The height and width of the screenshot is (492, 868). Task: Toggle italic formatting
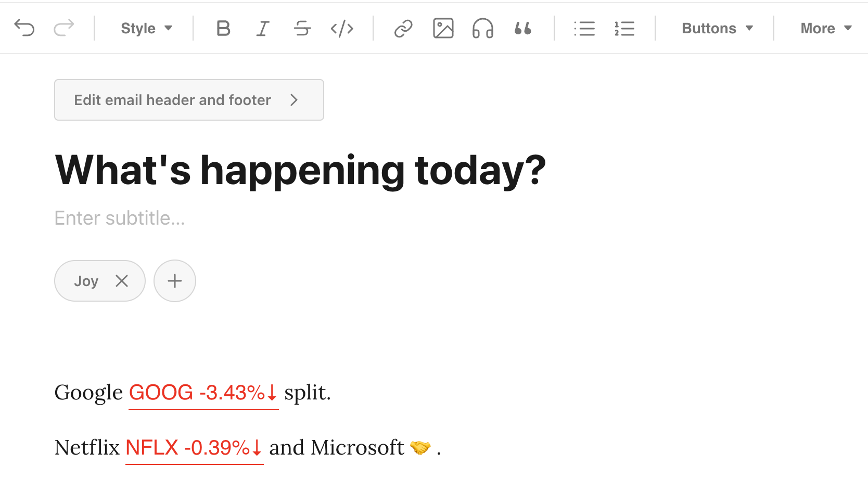[263, 28]
